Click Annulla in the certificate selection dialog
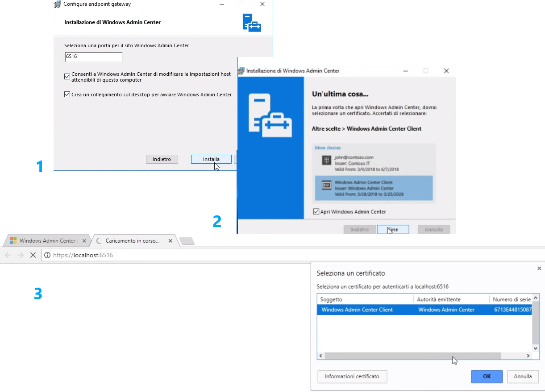The width and height of the screenshot is (545, 392). point(523,376)
